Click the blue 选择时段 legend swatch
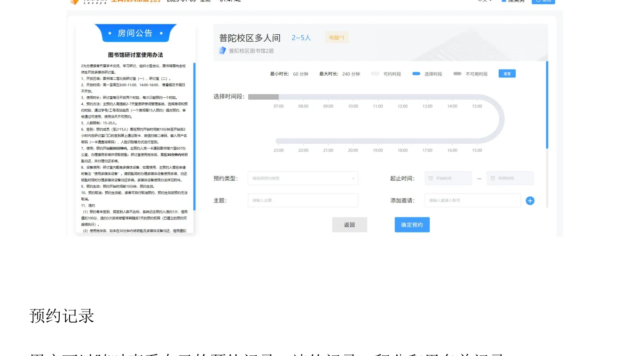Image resolution: width=644 pixels, height=356 pixels. [x=416, y=74]
